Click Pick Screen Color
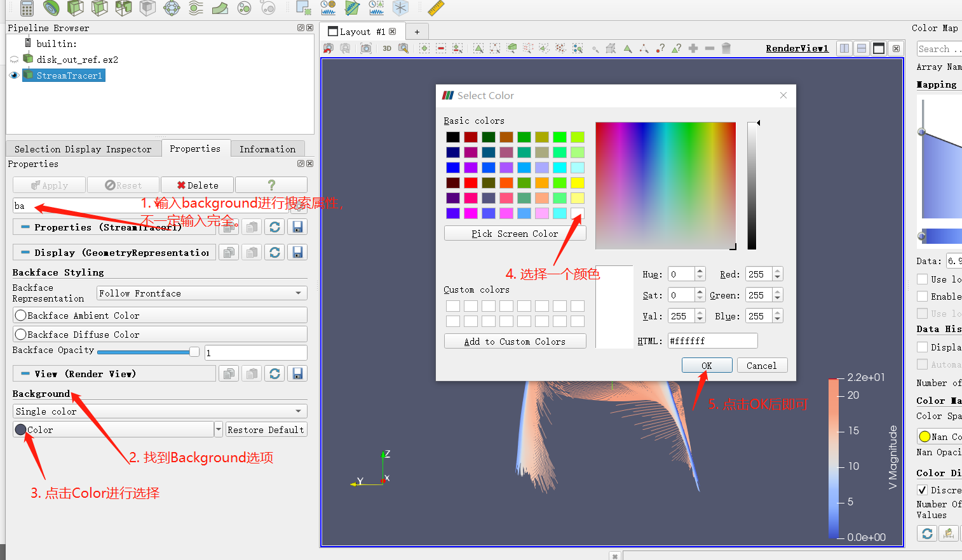 pos(515,233)
